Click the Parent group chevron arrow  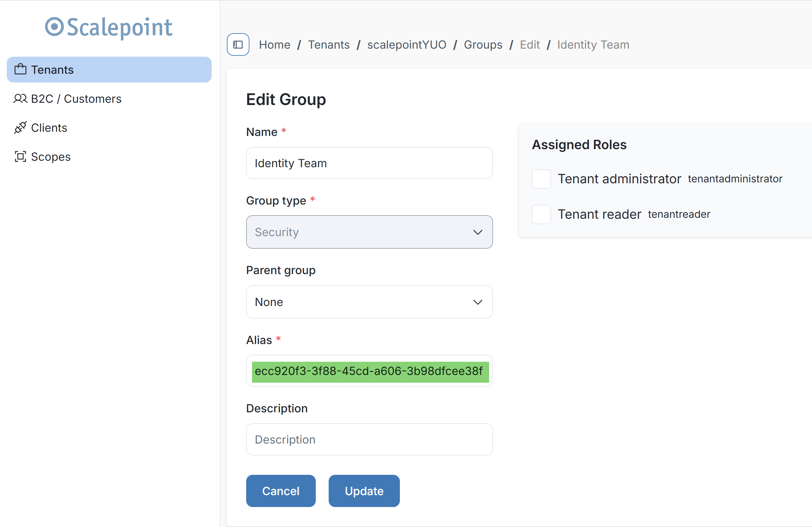tap(477, 302)
